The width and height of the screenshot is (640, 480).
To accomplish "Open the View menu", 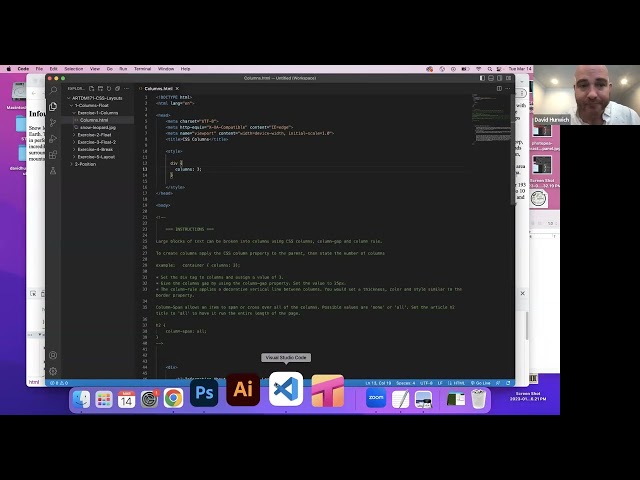I will [95, 69].
